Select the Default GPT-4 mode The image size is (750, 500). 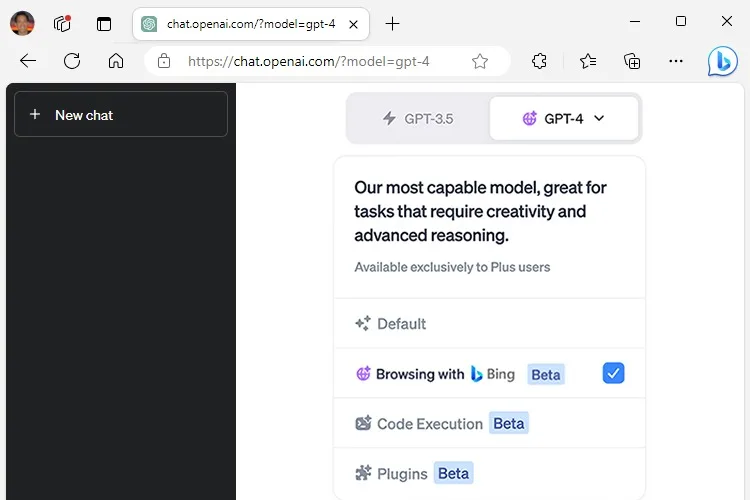[x=489, y=324]
